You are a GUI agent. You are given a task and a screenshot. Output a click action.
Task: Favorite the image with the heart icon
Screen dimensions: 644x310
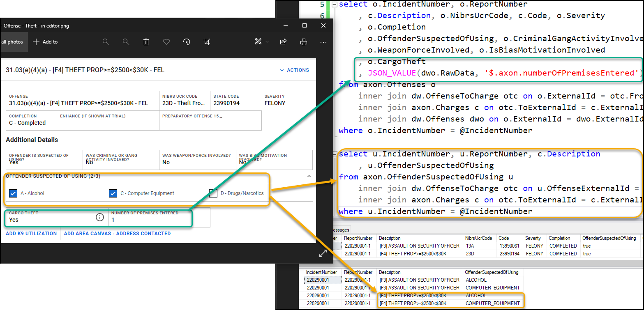(166, 41)
